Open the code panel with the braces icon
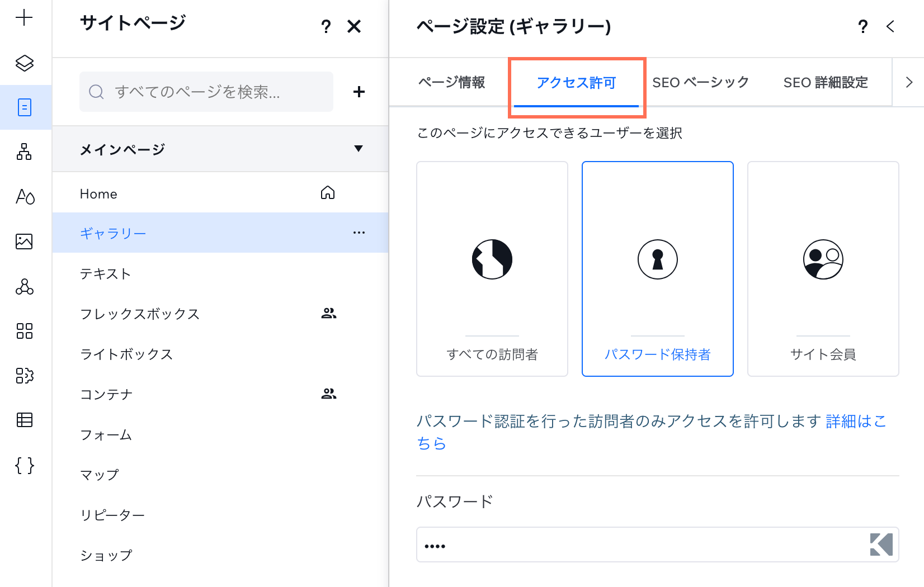Image resolution: width=924 pixels, height=587 pixels. [25, 466]
